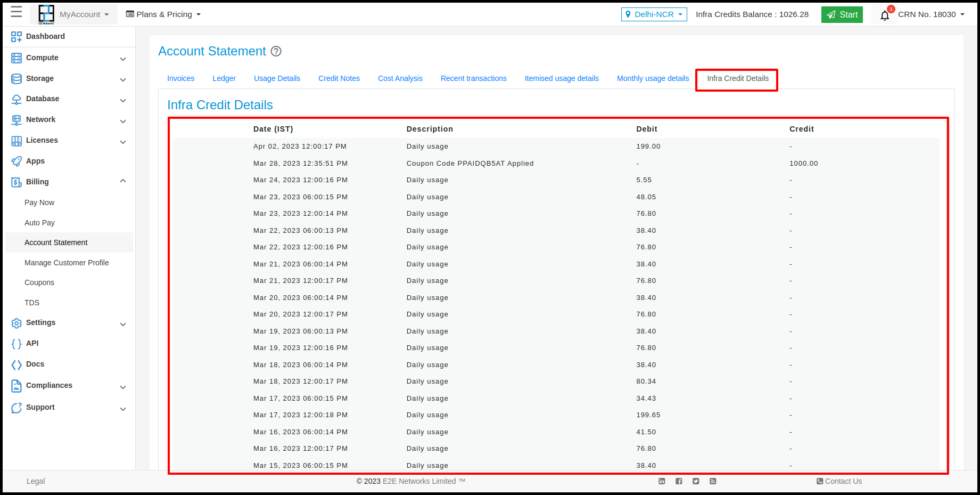Open the Monthly usage details tab
Screen dimensions: 980x495
tap(653, 78)
